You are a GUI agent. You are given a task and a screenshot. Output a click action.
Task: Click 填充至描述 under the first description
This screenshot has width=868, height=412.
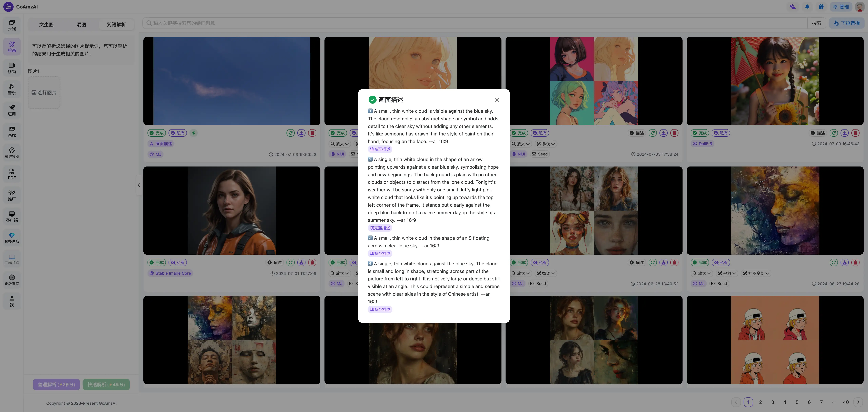click(380, 149)
